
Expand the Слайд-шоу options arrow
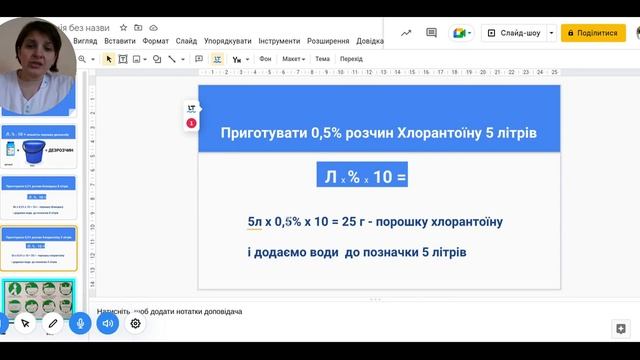pos(551,33)
